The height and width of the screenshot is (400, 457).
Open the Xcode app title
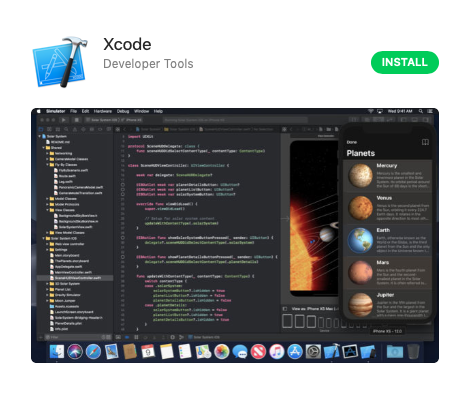tap(127, 44)
